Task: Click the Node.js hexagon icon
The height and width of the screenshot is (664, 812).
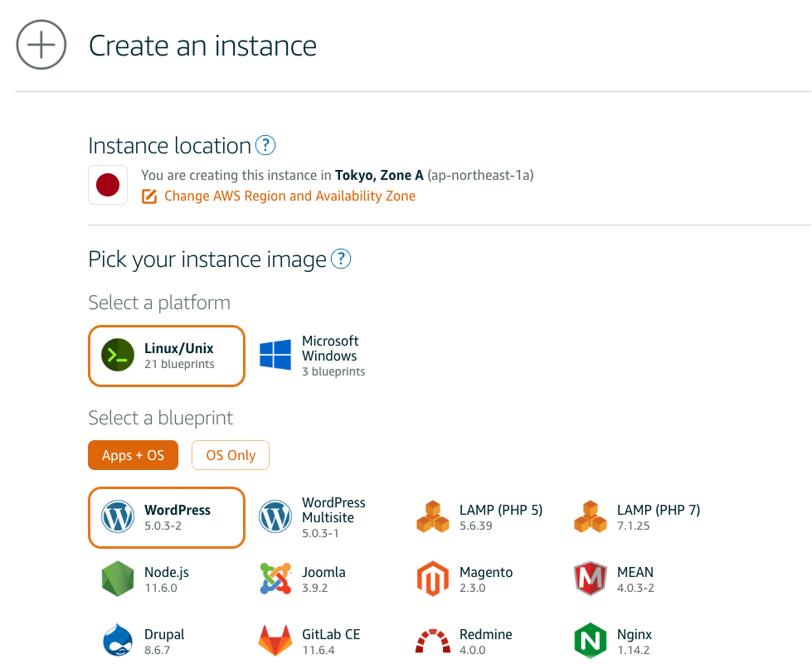Action: pos(118,579)
